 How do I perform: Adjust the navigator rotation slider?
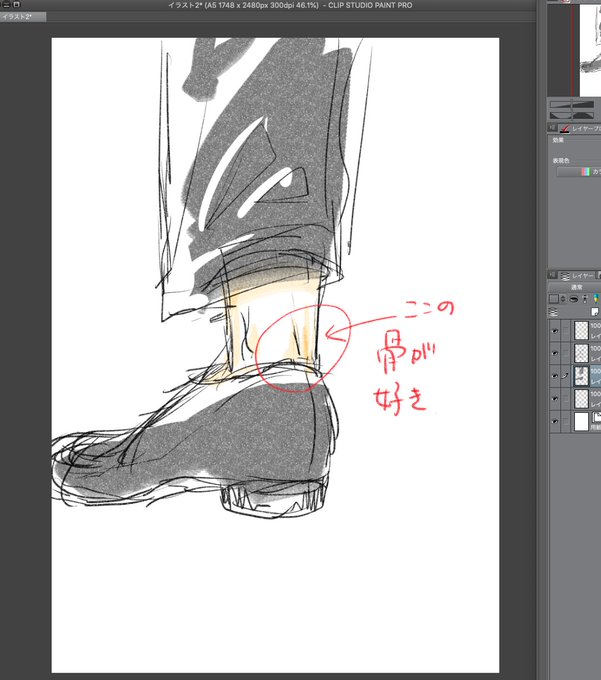572,115
